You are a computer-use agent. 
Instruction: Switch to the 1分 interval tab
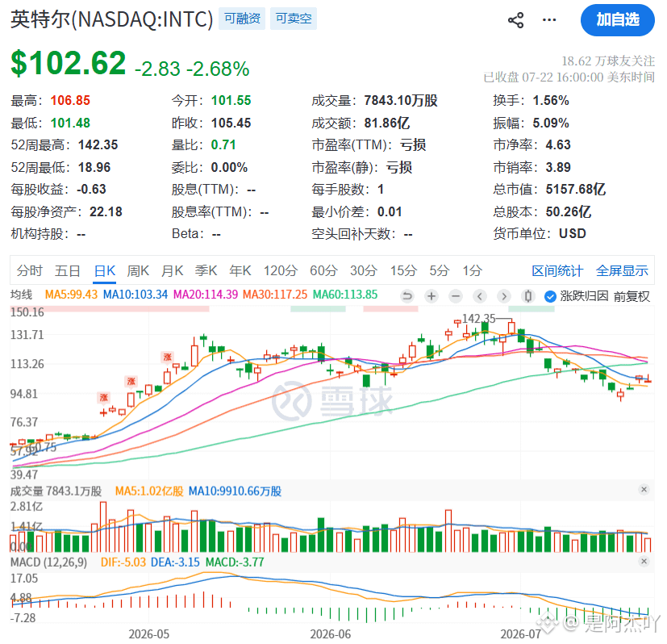[x=472, y=270]
